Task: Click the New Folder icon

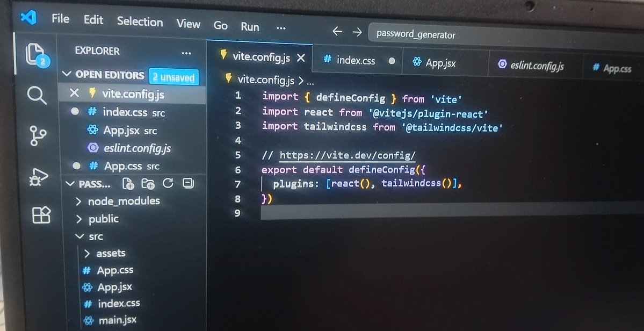Action: pyautogui.click(x=148, y=184)
